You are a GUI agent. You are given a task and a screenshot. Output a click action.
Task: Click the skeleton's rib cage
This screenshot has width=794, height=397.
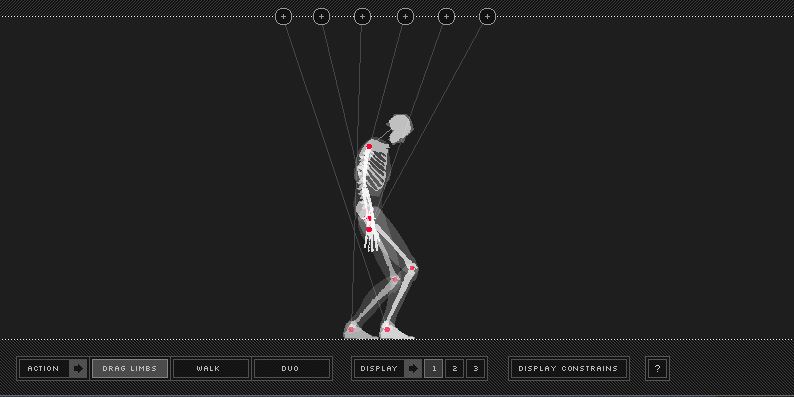[x=376, y=170]
